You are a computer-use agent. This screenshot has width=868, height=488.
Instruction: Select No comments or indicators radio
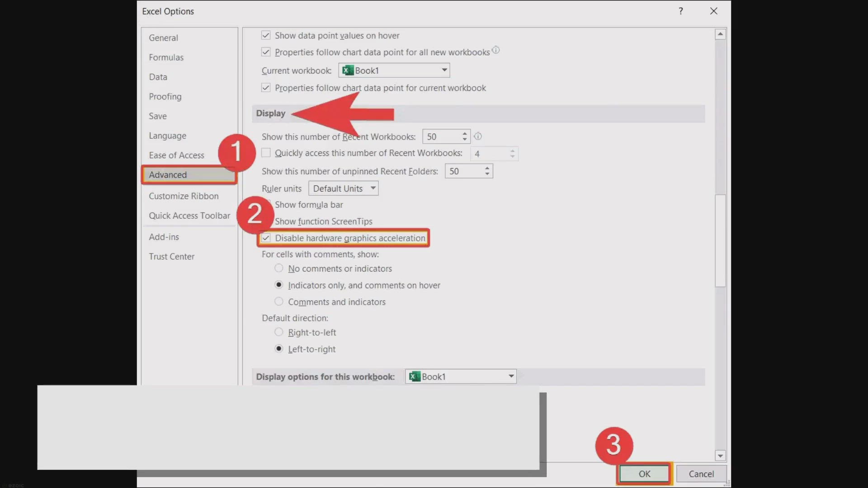(279, 268)
